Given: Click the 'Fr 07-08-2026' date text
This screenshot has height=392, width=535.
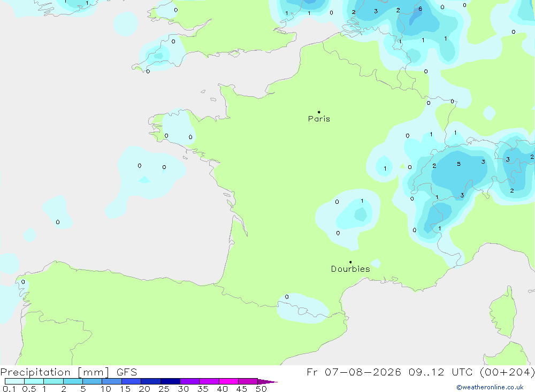Looking at the screenshot, I should point(354,372).
